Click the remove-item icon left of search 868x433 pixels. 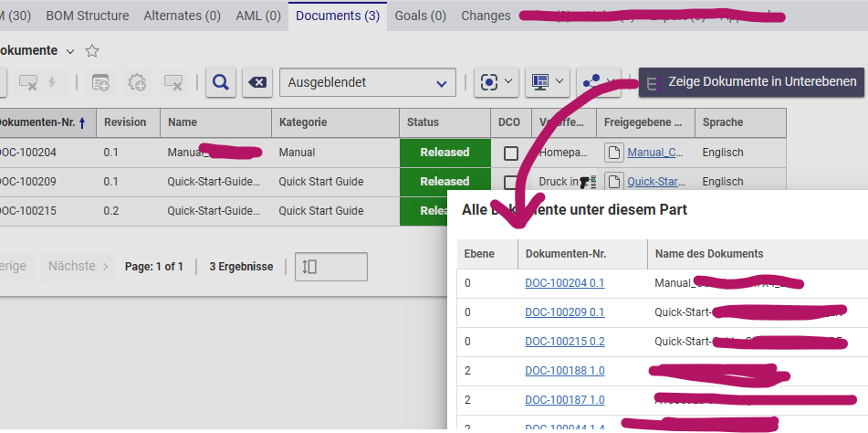[x=173, y=82]
